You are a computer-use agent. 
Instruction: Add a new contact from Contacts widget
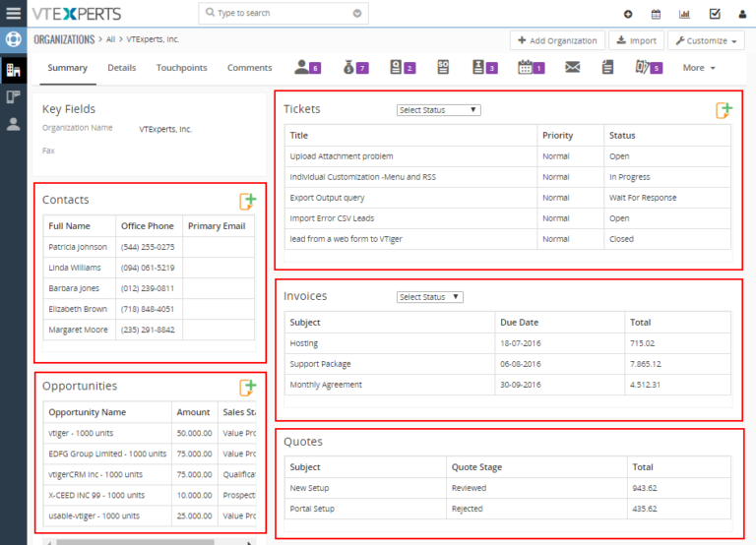point(248,201)
